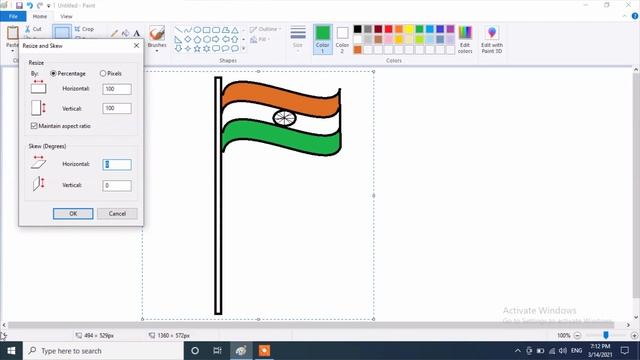The image size is (640, 360).
Task: Click the Cortana circle on taskbar
Action: tap(195, 351)
